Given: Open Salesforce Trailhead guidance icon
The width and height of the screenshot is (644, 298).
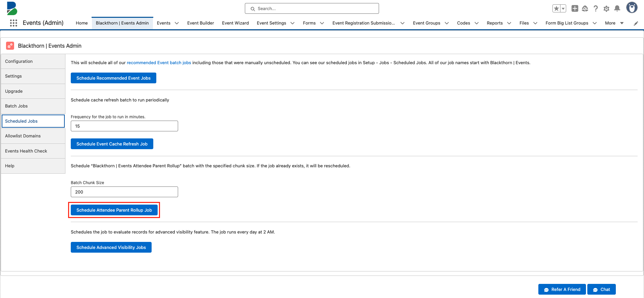Looking at the screenshot, I should click(x=585, y=8).
